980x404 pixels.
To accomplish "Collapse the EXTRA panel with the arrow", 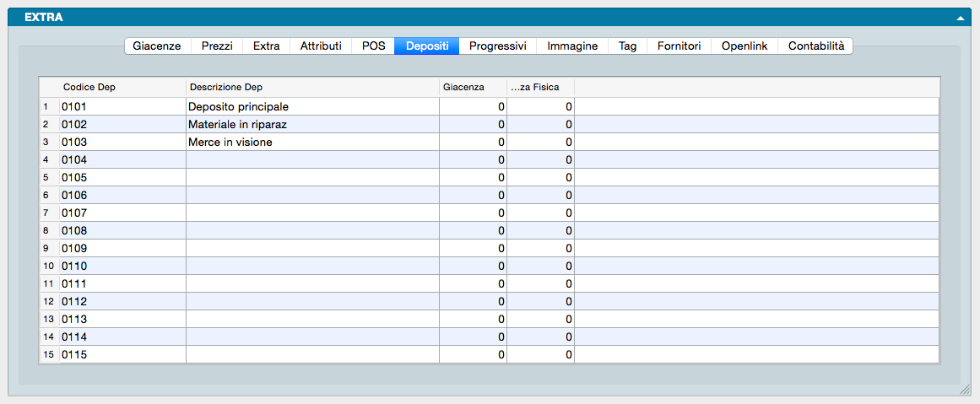I will coord(960,18).
